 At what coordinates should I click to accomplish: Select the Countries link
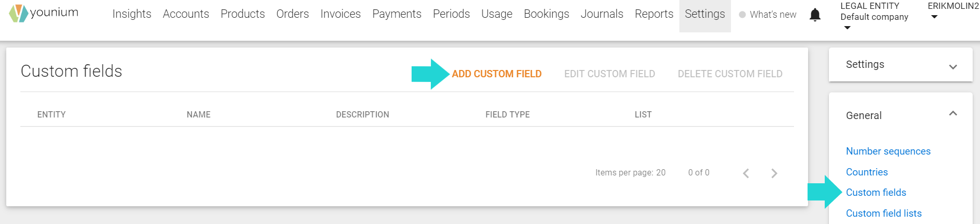(866, 172)
